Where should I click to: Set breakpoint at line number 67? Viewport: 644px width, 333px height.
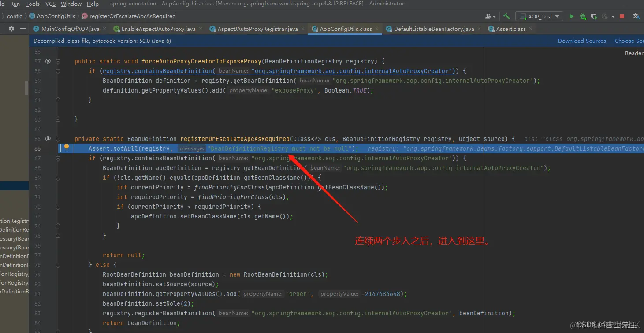[37, 158]
